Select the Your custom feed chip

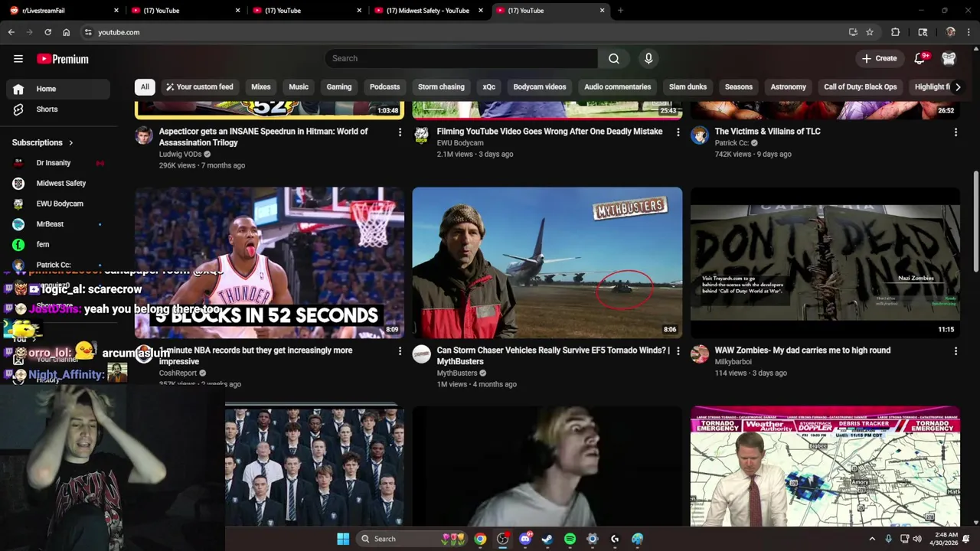coord(199,86)
